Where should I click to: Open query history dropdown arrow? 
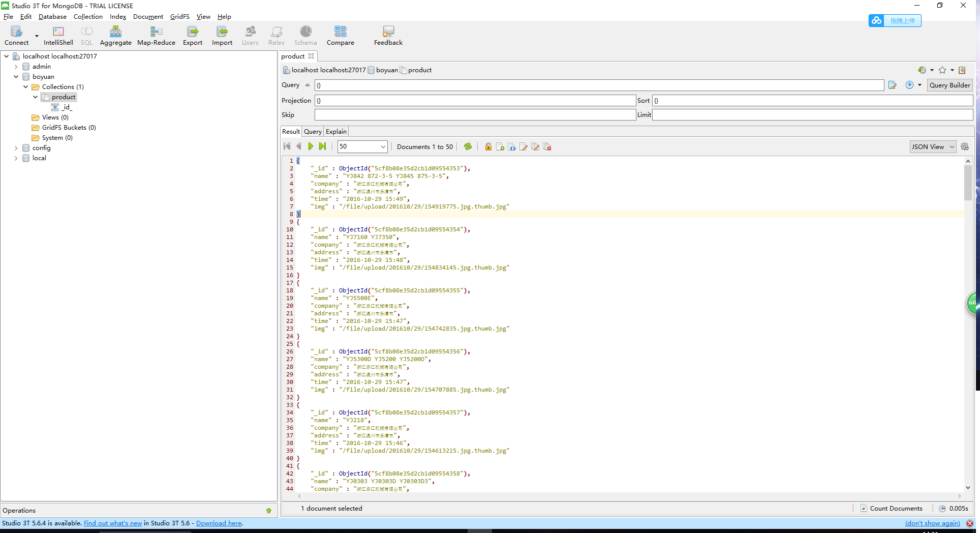[x=932, y=70]
